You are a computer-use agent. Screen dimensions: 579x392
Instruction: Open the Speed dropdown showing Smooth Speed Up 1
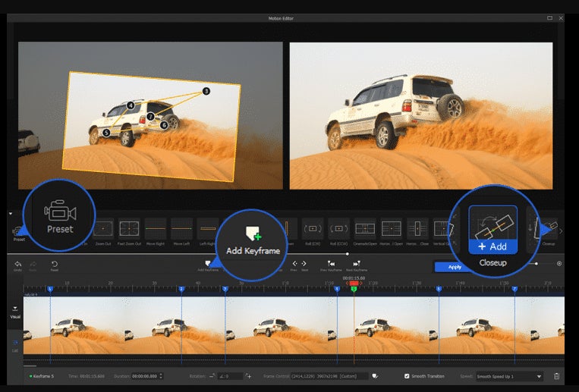[510, 376]
